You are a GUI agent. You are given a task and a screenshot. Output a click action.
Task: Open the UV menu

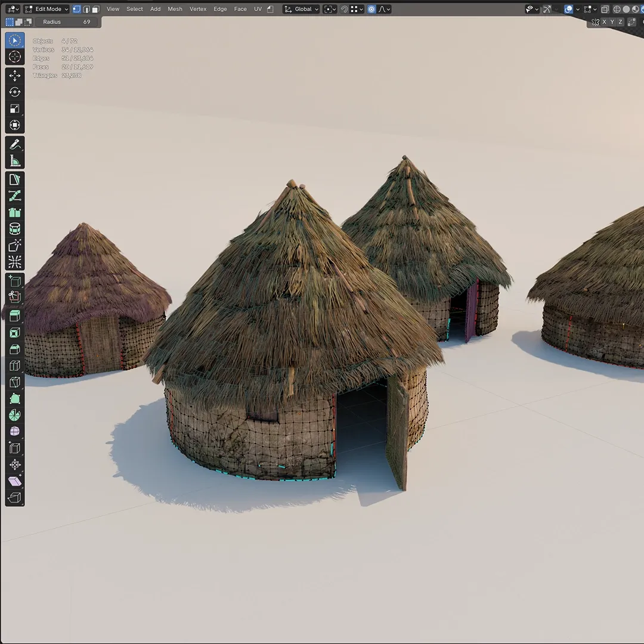point(258,9)
